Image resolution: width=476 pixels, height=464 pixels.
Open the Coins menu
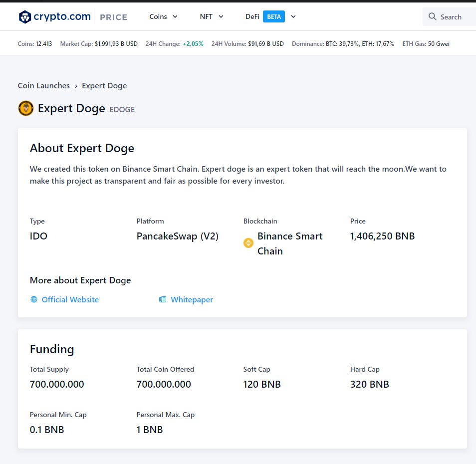(158, 16)
